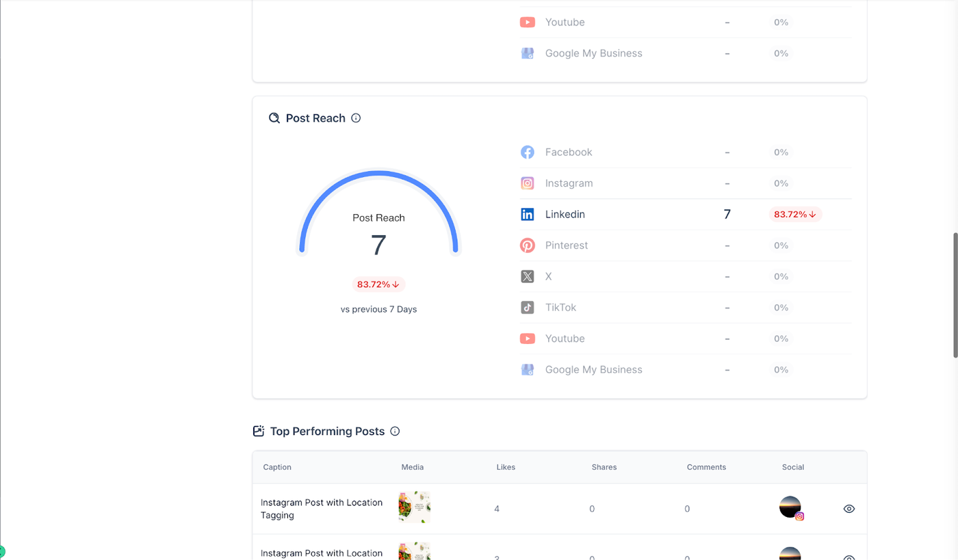Click the Pinterest icon in Post Reach
958x560 pixels.
click(528, 245)
